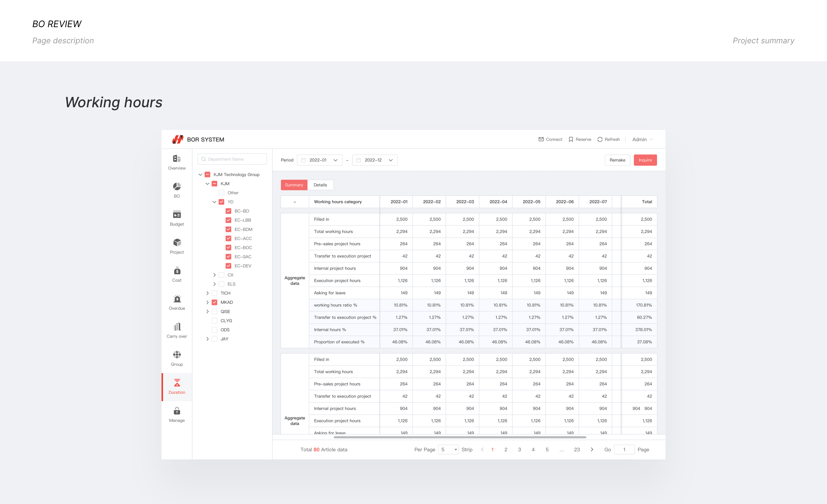Open the Overview sidebar section

pyautogui.click(x=177, y=163)
